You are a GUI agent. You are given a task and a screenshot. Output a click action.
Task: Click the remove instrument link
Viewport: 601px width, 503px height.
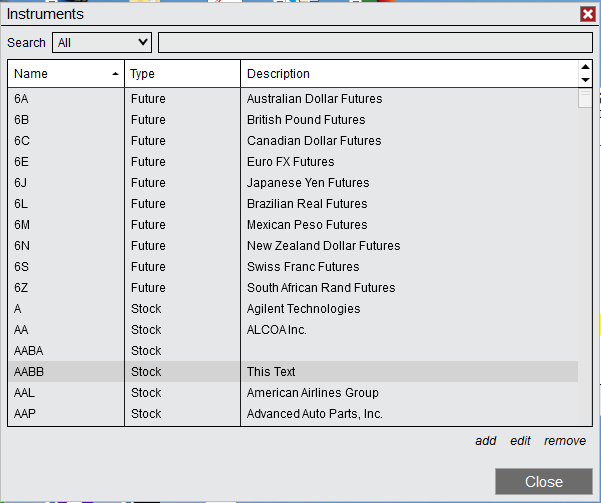pos(565,441)
